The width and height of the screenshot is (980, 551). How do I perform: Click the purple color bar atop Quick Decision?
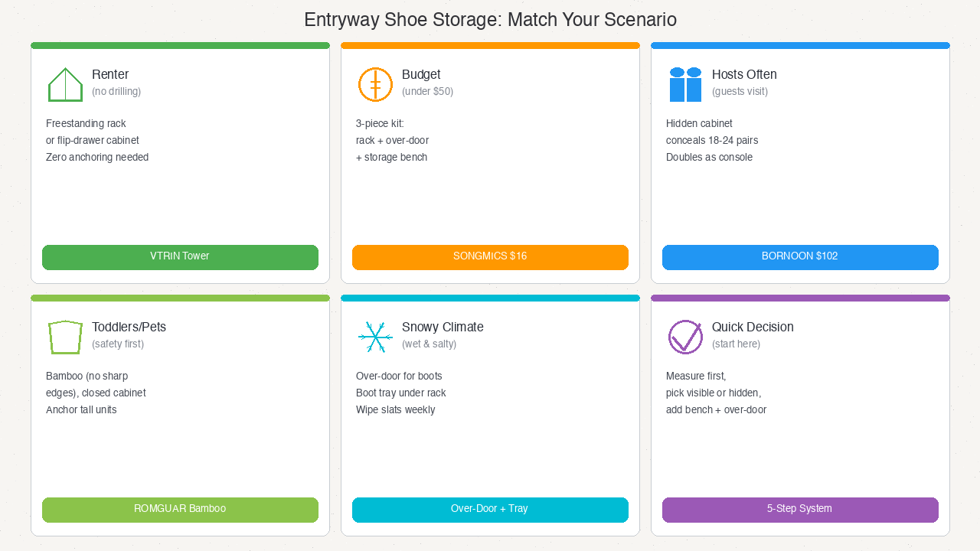point(800,298)
